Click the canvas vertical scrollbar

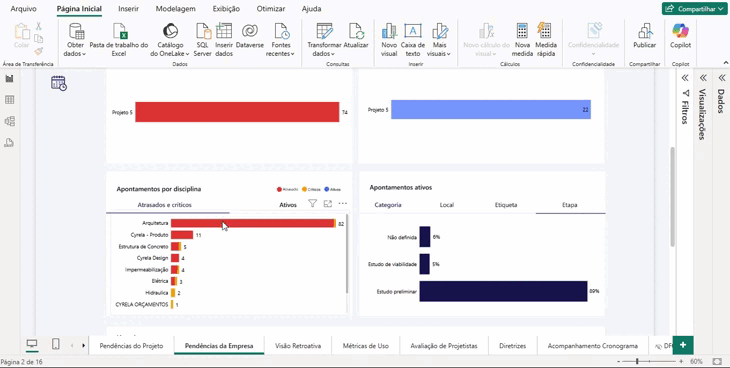click(x=672, y=197)
